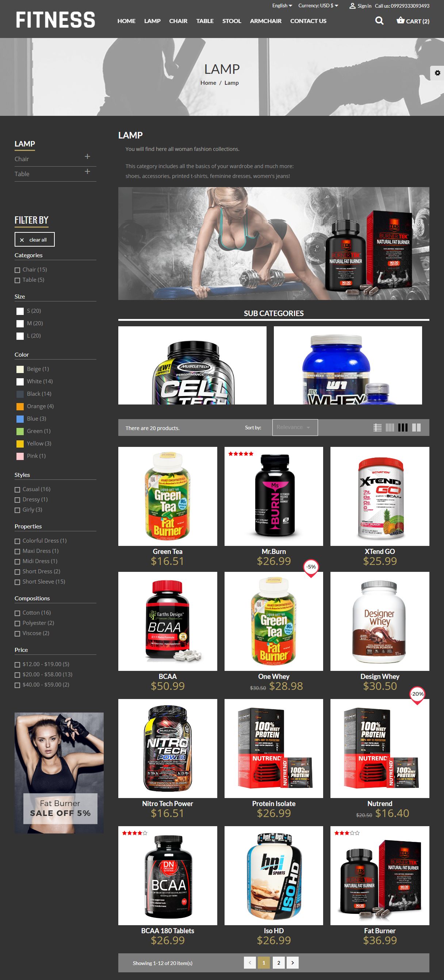The width and height of the screenshot is (444, 980).
Task: Expand the Chair category plus sign
Action: [87, 157]
